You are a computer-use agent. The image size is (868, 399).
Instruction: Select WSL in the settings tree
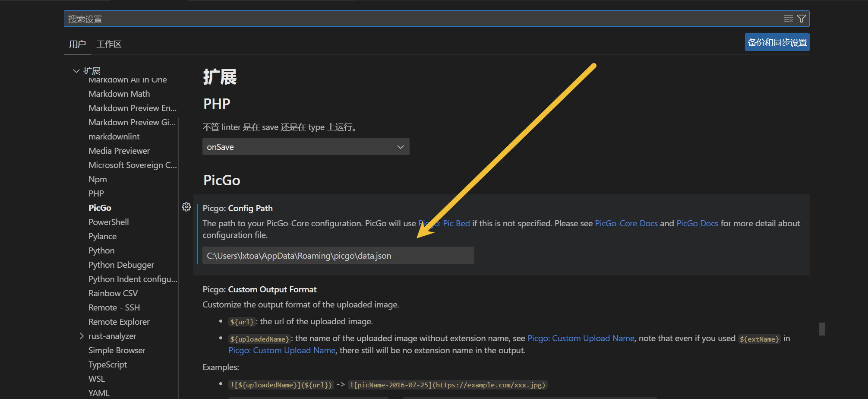point(97,379)
